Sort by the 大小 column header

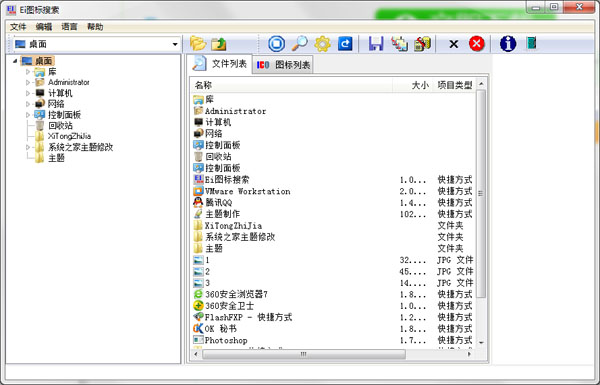pos(413,85)
